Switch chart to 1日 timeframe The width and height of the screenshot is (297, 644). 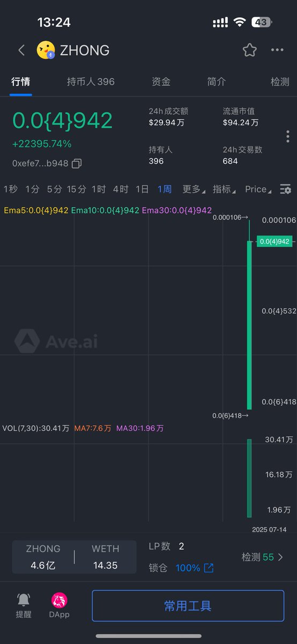pos(142,189)
